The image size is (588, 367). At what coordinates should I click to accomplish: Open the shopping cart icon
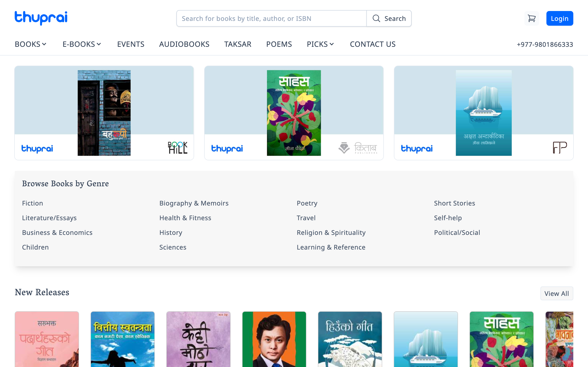531,18
